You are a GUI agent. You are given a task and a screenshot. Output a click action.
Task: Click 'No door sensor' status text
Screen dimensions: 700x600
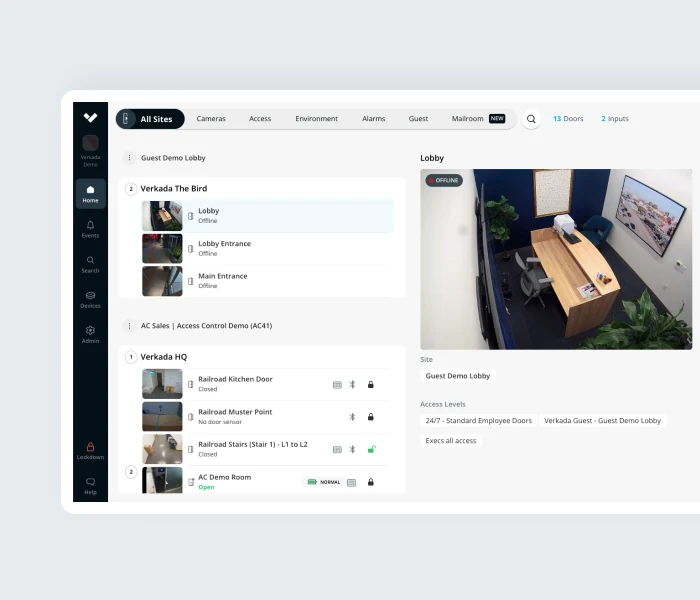pos(220,422)
